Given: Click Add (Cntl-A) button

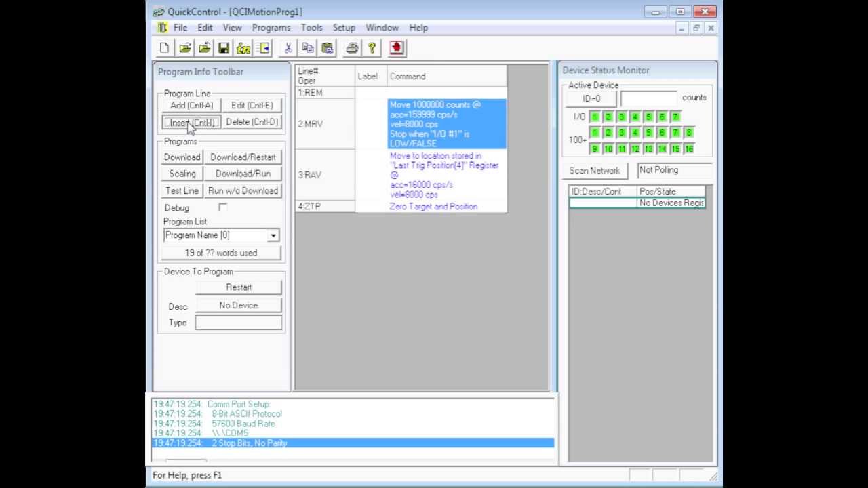Looking at the screenshot, I should tap(191, 105).
